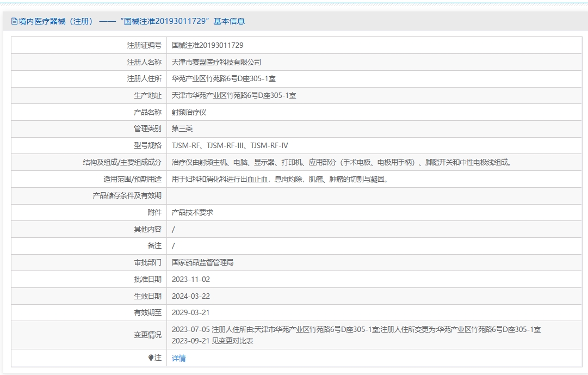The height and width of the screenshot is (375, 588).
Task: Click the label 产品名称
Action: (x=148, y=112)
